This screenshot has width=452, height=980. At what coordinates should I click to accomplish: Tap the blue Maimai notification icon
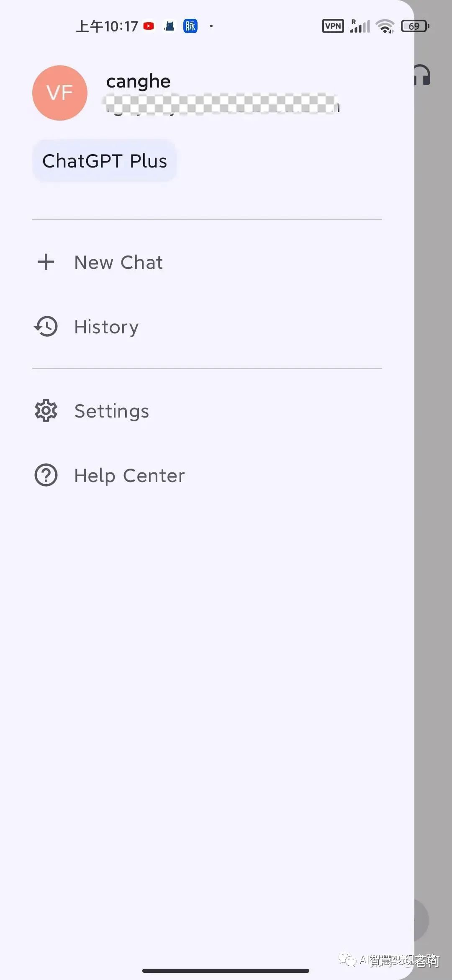click(x=190, y=26)
